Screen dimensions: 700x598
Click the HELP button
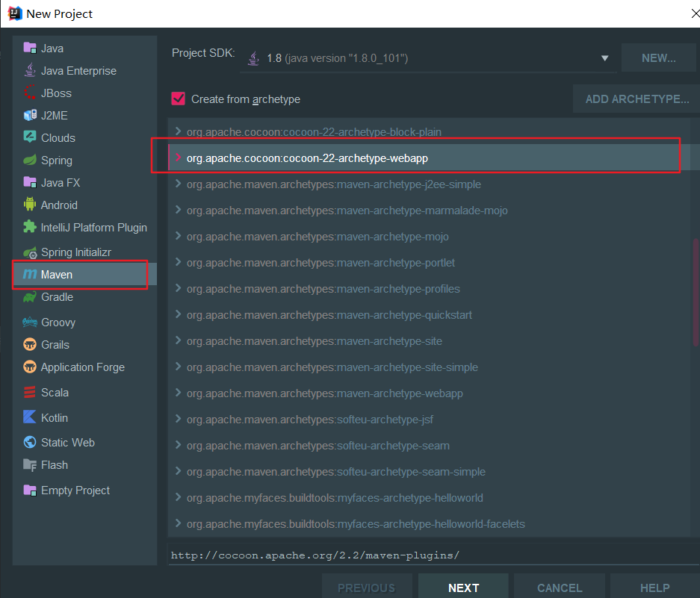pos(655,586)
